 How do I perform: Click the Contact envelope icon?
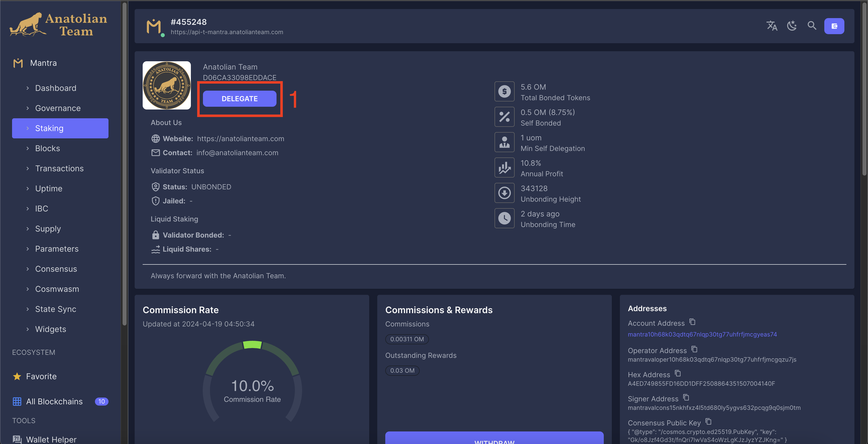click(x=155, y=153)
